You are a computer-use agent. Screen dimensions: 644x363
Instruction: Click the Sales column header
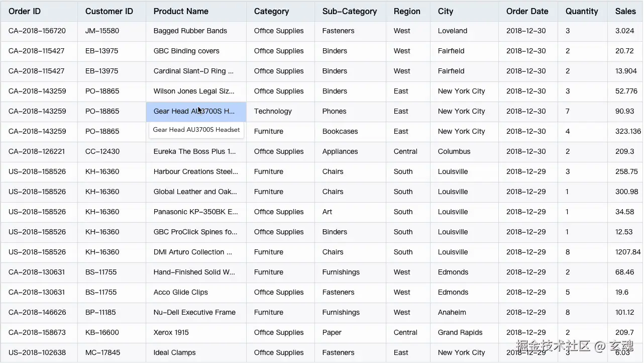pyautogui.click(x=625, y=11)
